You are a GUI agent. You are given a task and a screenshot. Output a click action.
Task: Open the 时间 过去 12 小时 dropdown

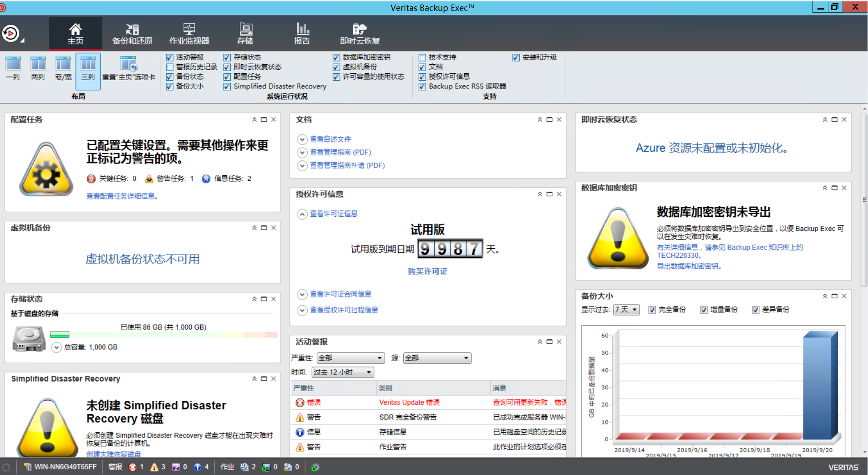[x=343, y=372]
